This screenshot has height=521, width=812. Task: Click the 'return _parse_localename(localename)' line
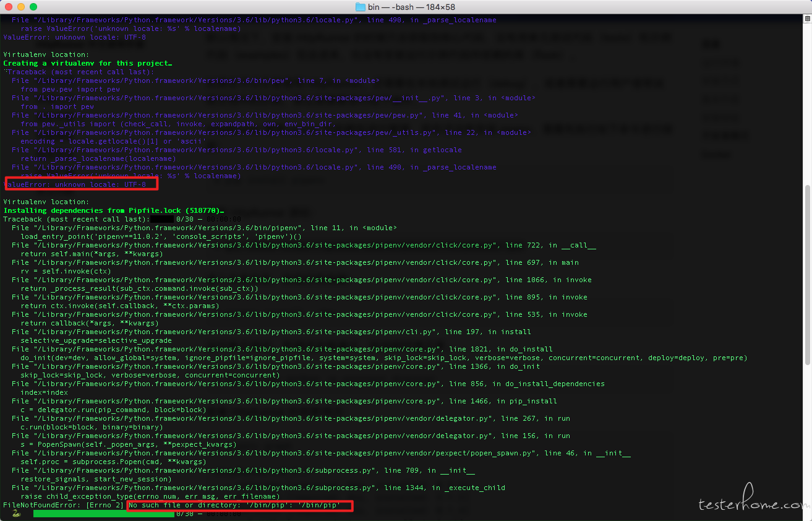pos(98,158)
